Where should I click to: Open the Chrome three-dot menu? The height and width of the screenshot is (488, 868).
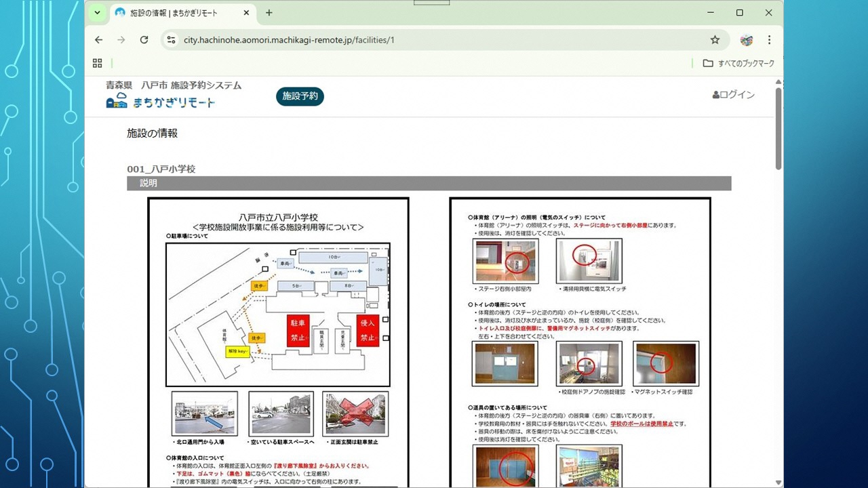[x=769, y=40]
